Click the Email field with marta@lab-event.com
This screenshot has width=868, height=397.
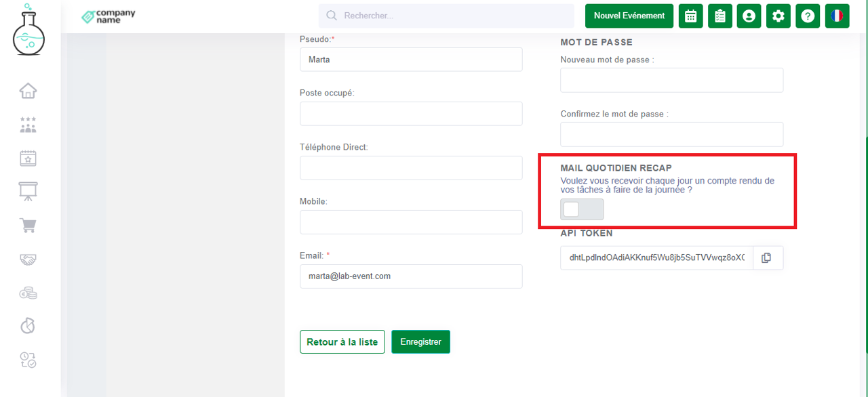coord(411,276)
